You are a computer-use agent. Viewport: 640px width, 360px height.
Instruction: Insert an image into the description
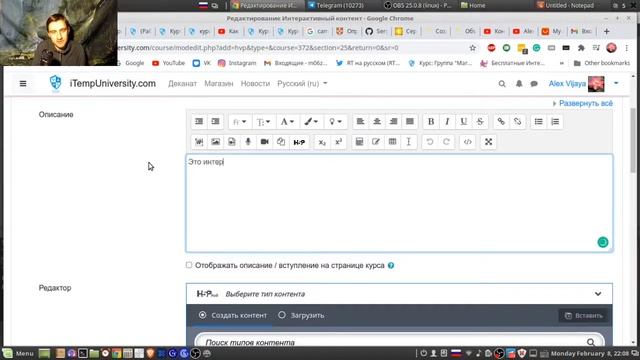[x=216, y=142]
